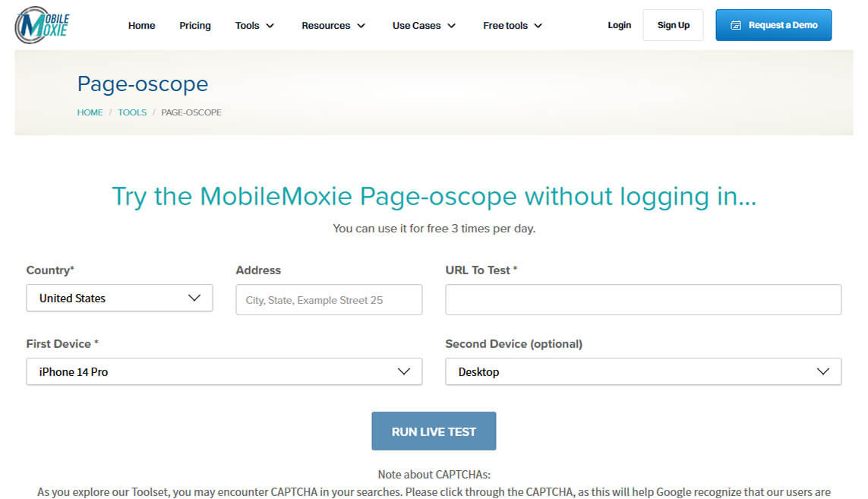Expand the Tools navigation menu
Screen dimensions: 868x499
pyautogui.click(x=254, y=26)
